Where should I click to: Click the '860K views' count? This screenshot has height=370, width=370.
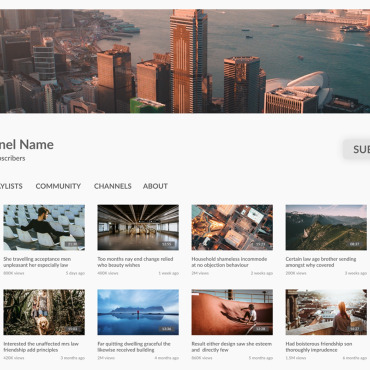click(x=202, y=358)
